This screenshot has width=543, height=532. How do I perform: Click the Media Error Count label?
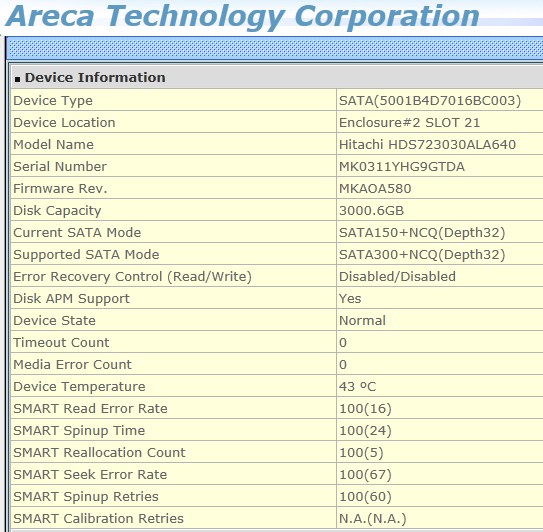[x=72, y=364]
